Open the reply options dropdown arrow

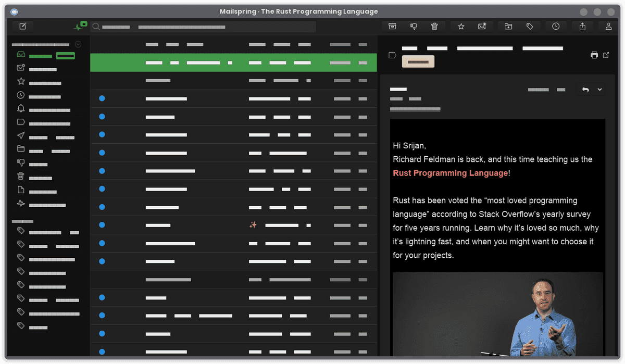pos(599,90)
